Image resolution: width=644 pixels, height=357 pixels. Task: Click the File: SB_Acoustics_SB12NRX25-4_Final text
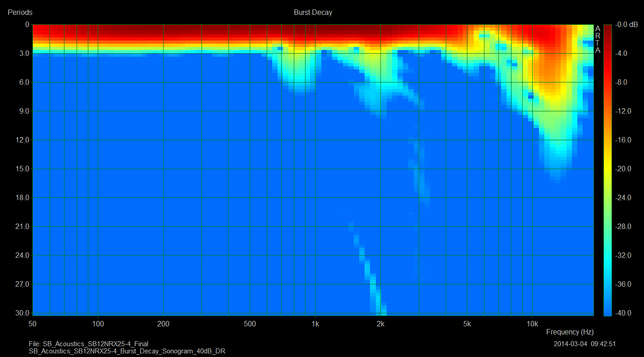point(88,344)
